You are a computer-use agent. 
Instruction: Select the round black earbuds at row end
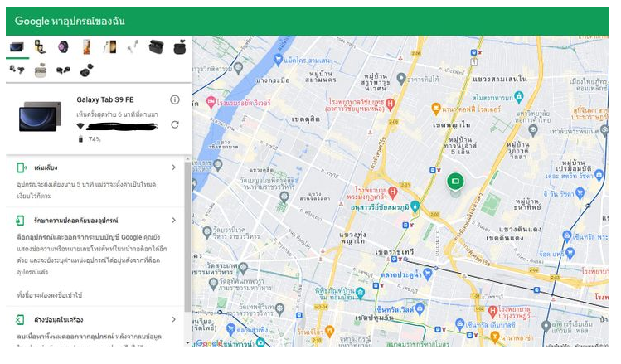pos(87,70)
